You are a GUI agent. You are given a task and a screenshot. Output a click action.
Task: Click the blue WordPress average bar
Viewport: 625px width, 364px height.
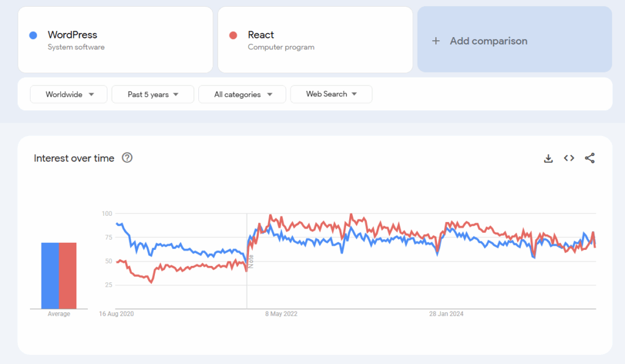click(x=50, y=276)
